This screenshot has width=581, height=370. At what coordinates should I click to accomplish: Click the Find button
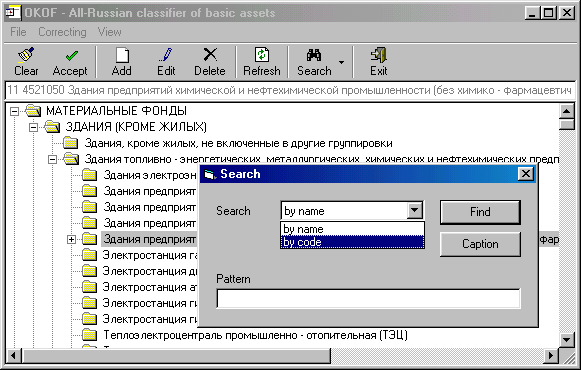tap(480, 212)
